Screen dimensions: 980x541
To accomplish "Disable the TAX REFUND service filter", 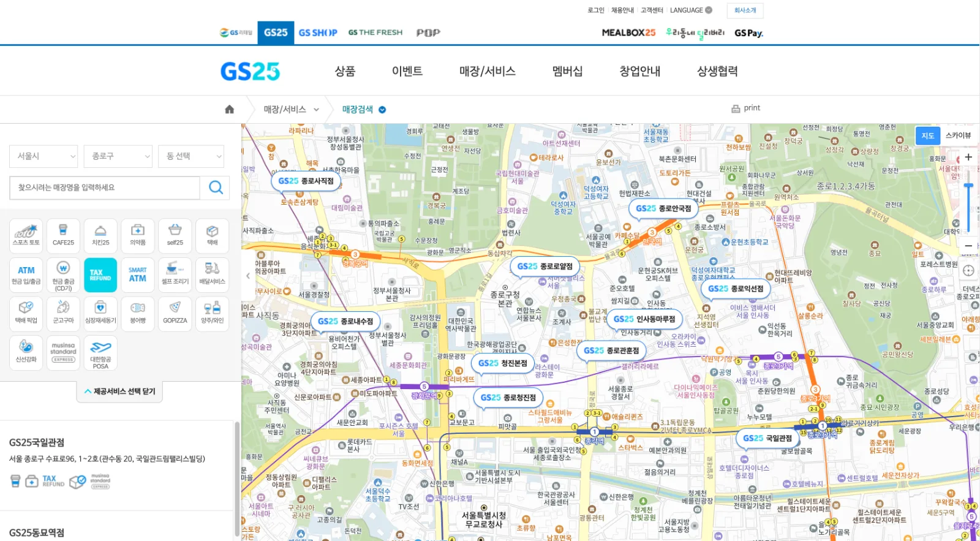I will coord(100,275).
